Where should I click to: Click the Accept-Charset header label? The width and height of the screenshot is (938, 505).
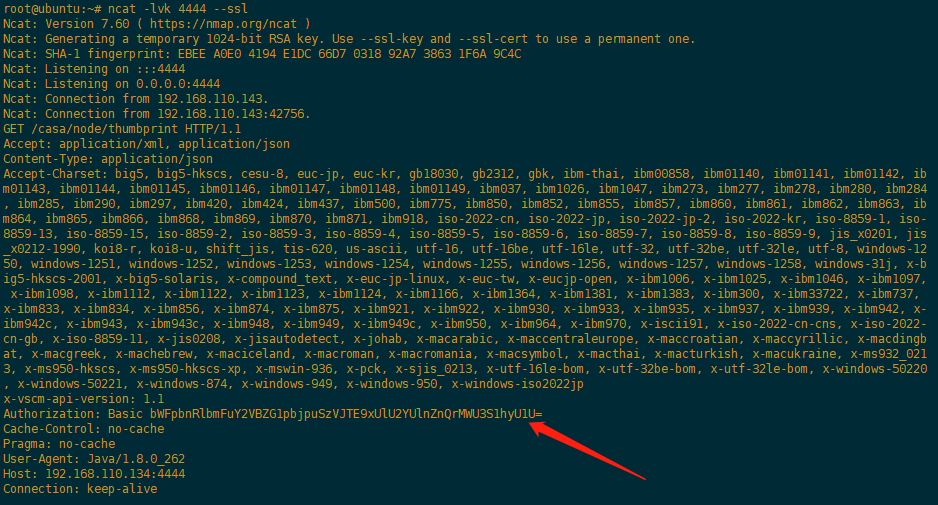click(53, 174)
